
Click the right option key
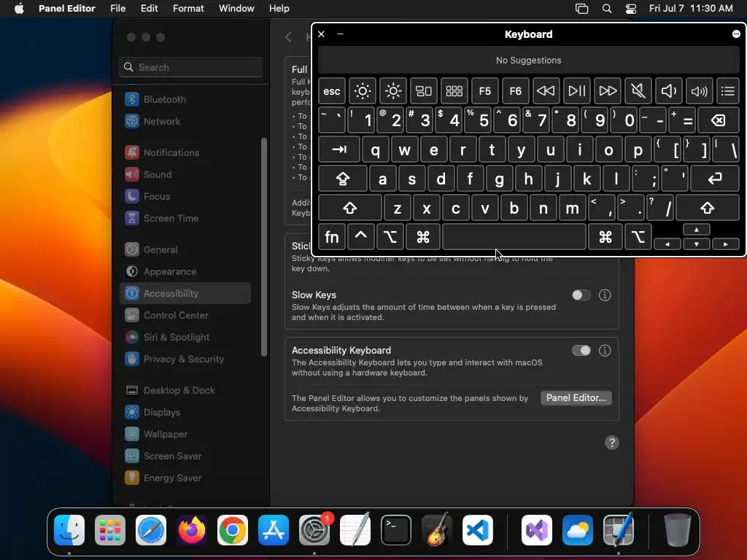[638, 237]
